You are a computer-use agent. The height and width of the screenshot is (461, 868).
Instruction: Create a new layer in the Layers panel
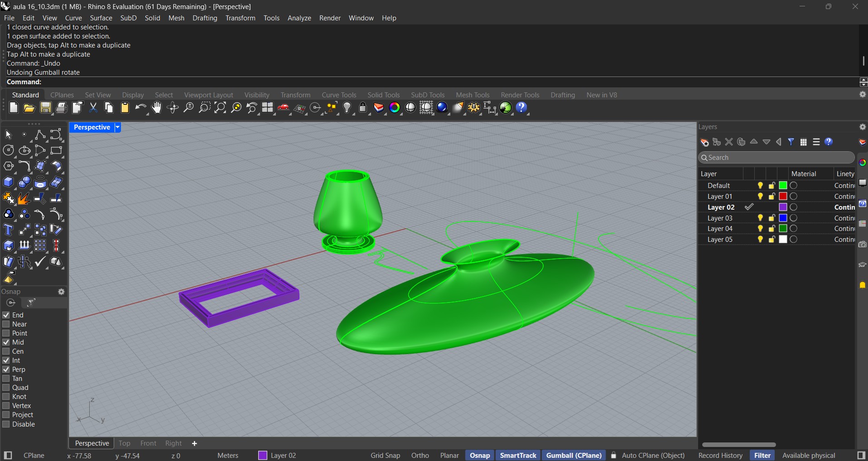705,142
